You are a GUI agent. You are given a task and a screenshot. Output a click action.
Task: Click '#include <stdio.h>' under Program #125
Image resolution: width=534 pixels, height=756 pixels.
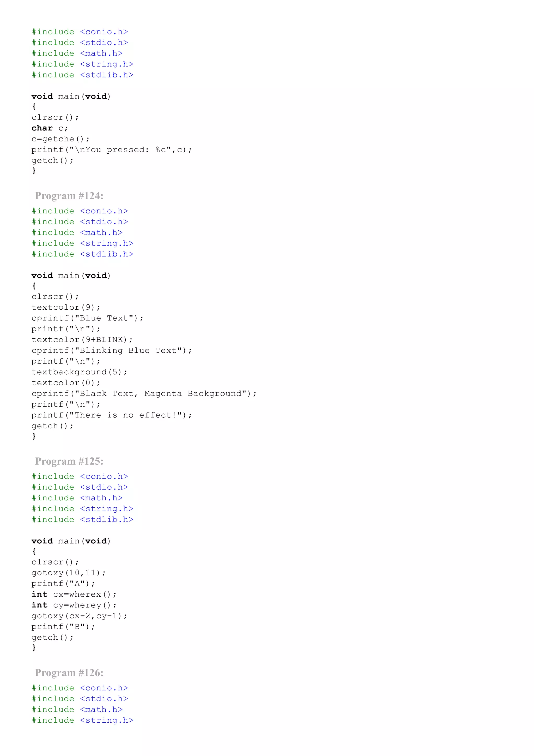point(80,487)
